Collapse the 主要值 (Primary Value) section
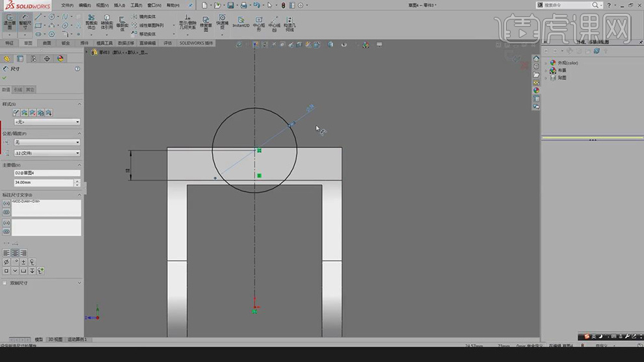 [x=79, y=165]
